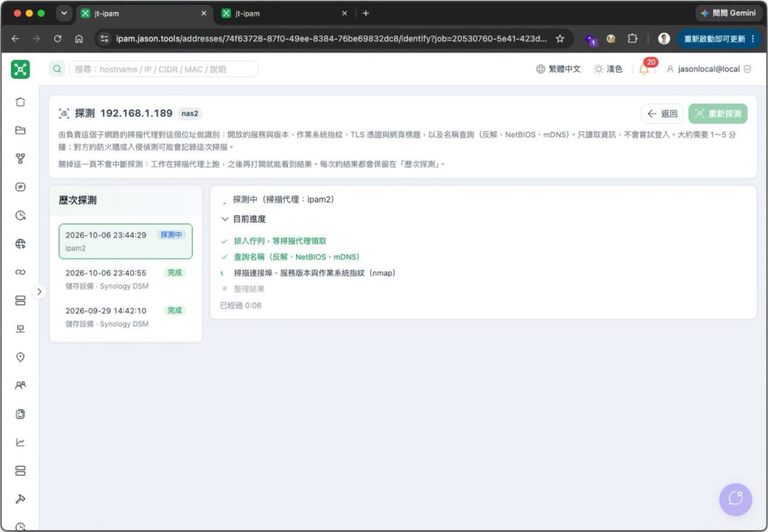Image resolution: width=768 pixels, height=532 pixels.
Task: Select scan 2026-10-06 23:40:55 entry
Action: click(x=125, y=279)
